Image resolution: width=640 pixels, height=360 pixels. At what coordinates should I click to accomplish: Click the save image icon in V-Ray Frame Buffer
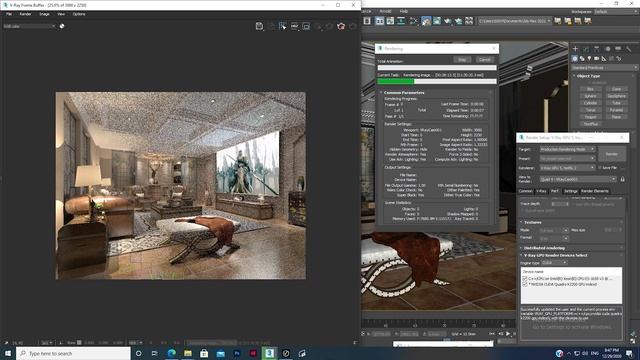259,26
